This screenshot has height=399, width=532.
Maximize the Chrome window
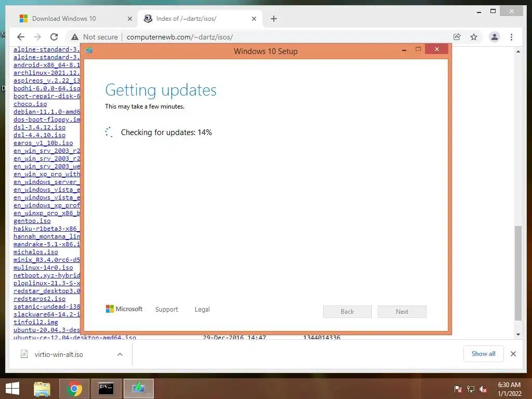[x=493, y=11]
